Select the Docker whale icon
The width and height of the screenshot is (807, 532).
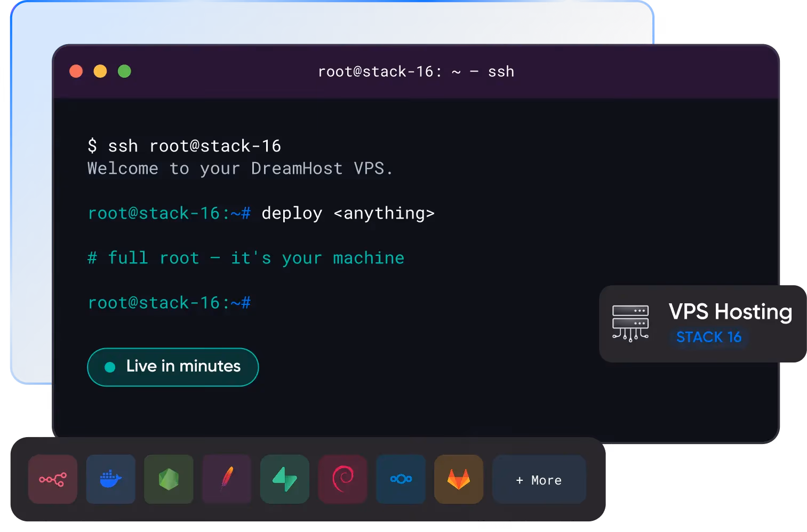[111, 479]
